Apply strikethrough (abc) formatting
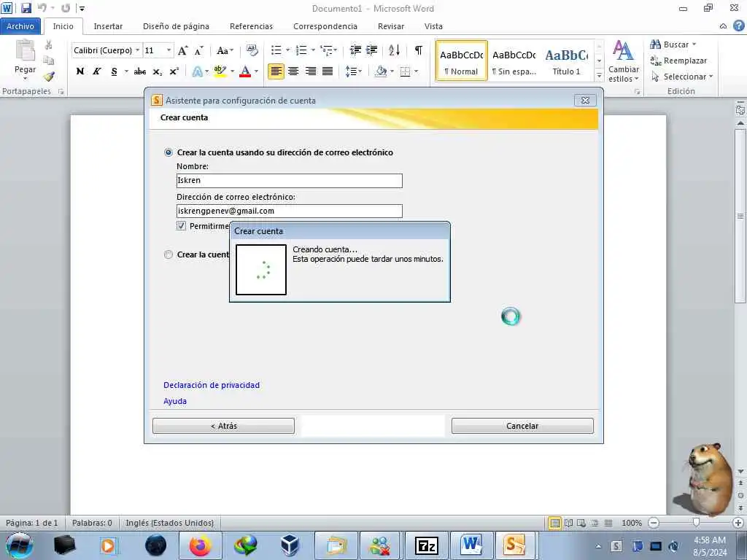The width and height of the screenshot is (747, 560). click(x=140, y=71)
